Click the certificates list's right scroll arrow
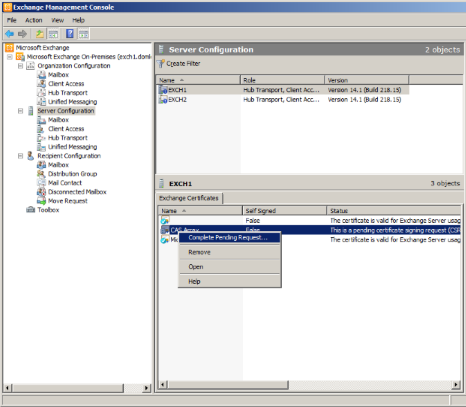The image size is (466, 407). click(x=456, y=385)
